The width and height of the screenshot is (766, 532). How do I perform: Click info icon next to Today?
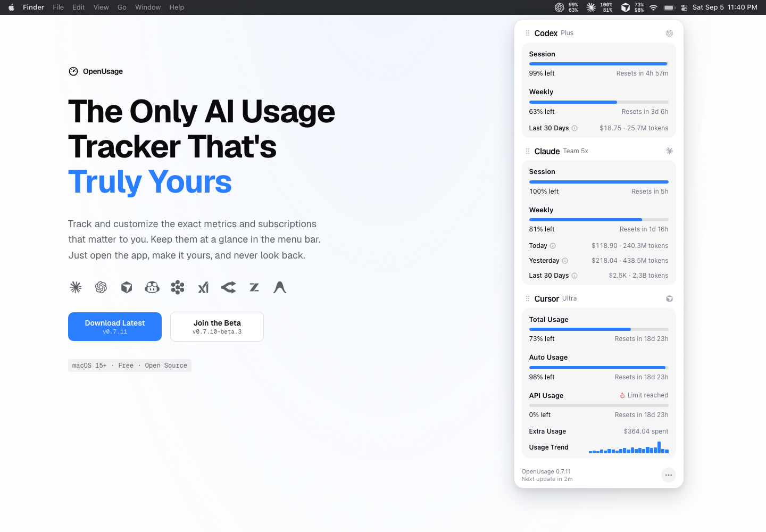click(553, 246)
